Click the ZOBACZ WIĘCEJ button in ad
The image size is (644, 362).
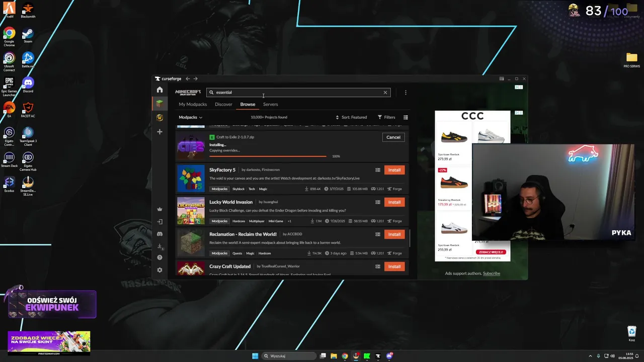tap(490, 252)
